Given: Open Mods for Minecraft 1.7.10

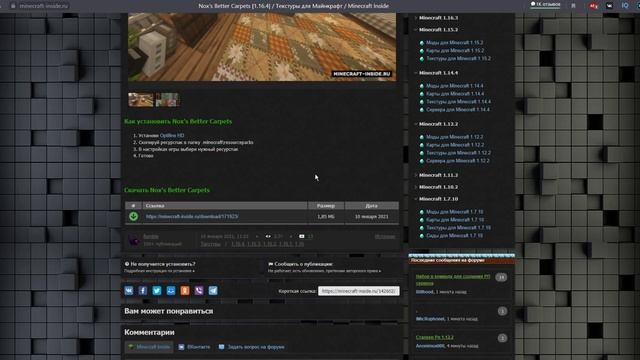Looking at the screenshot, I should [x=454, y=212].
